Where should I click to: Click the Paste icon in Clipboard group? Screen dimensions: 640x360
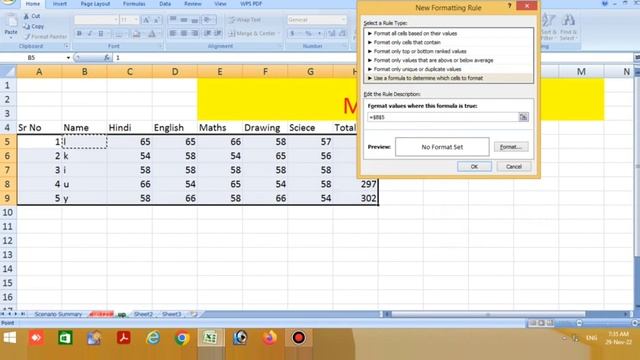(11, 20)
